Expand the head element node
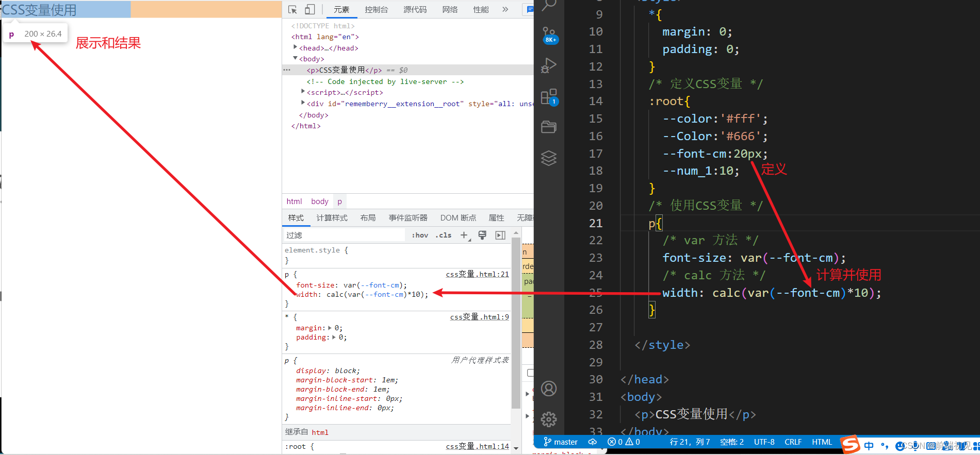 pyautogui.click(x=295, y=47)
